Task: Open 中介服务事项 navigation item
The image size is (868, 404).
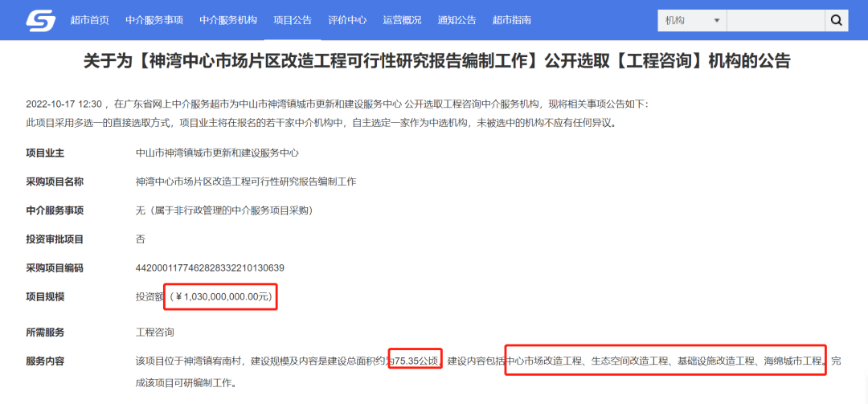Action: tap(154, 20)
